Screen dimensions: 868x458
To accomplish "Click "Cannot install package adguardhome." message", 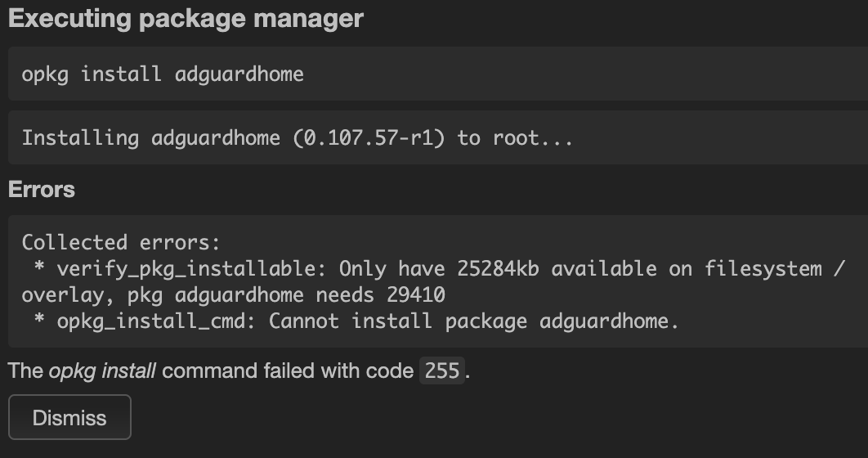I will pos(474,321).
